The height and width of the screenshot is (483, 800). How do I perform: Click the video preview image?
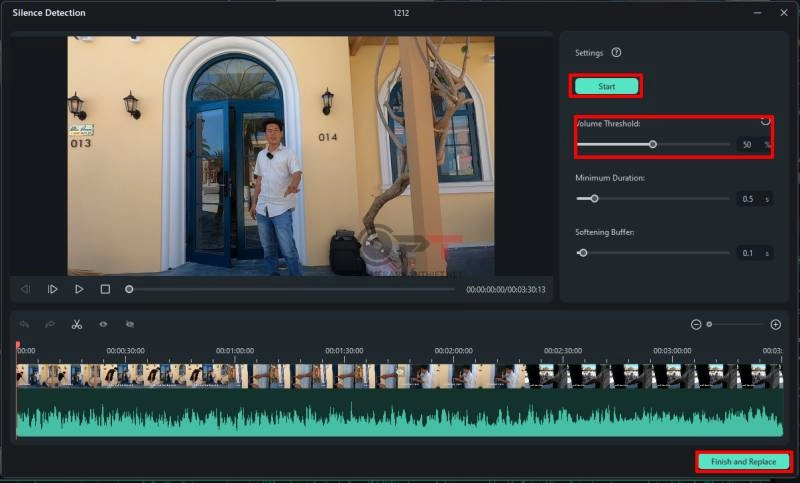click(x=281, y=156)
